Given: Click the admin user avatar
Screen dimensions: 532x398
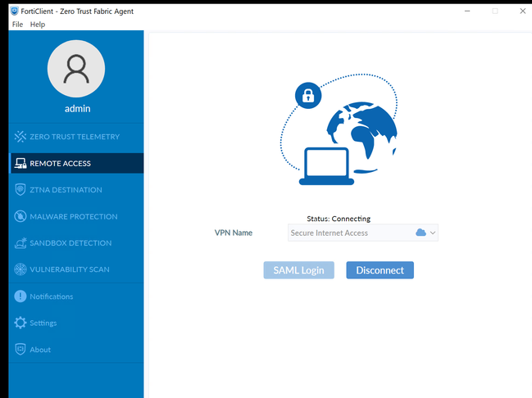Looking at the screenshot, I should pos(76,69).
